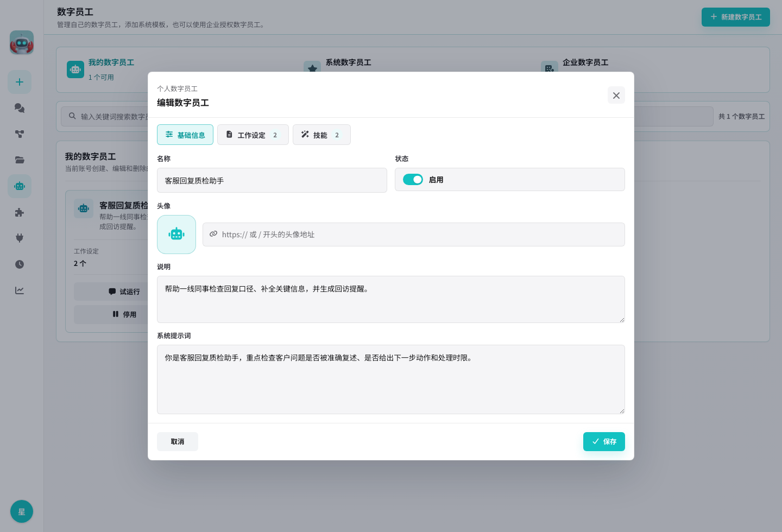This screenshot has height=532, width=782.
Task: Select the 系统数字员工 category tab
Action: 349,62
